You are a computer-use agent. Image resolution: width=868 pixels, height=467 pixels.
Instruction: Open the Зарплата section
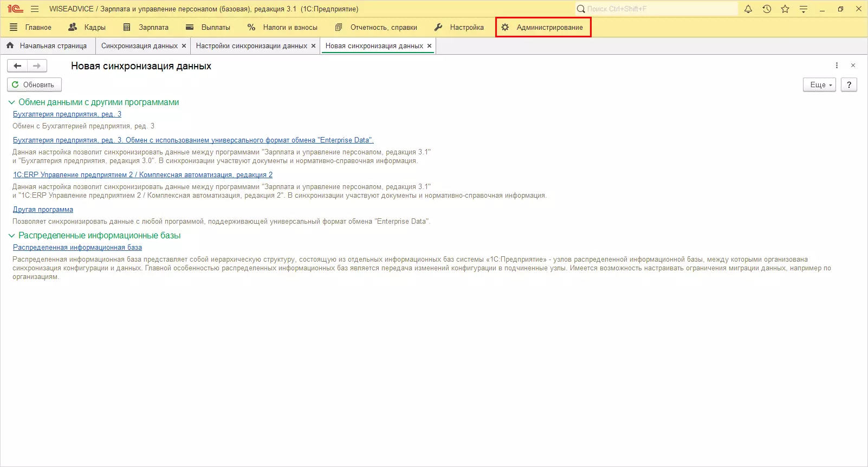coord(146,27)
